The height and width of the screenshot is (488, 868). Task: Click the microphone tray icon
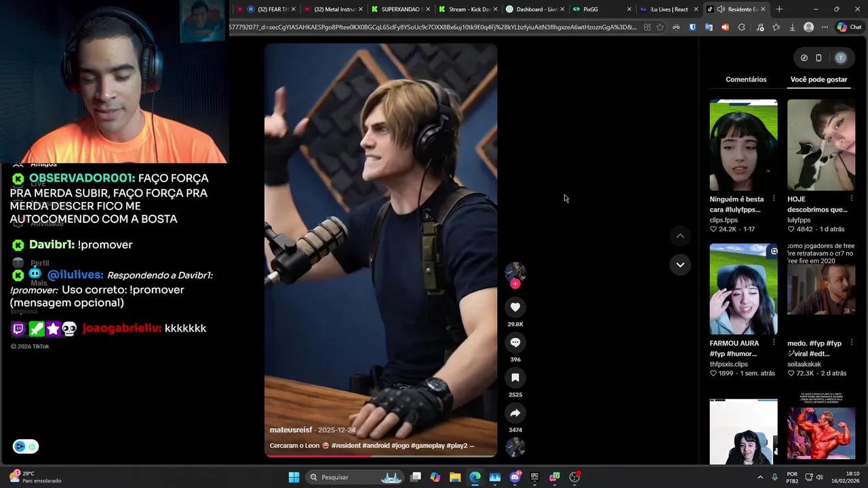[774, 477]
